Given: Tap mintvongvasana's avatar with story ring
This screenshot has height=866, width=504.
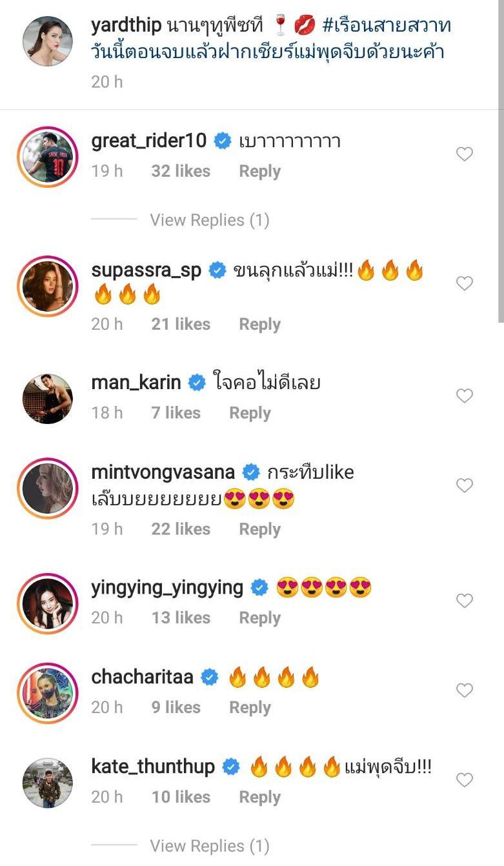Looking at the screenshot, I should pyautogui.click(x=48, y=488).
